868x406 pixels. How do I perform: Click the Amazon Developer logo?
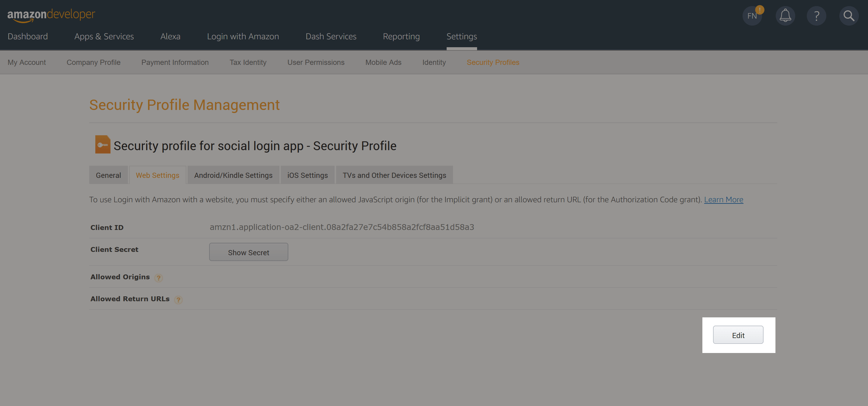51,15
